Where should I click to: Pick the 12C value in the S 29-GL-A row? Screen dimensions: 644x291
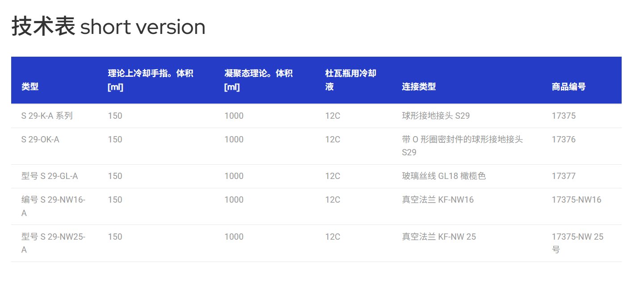(x=333, y=176)
